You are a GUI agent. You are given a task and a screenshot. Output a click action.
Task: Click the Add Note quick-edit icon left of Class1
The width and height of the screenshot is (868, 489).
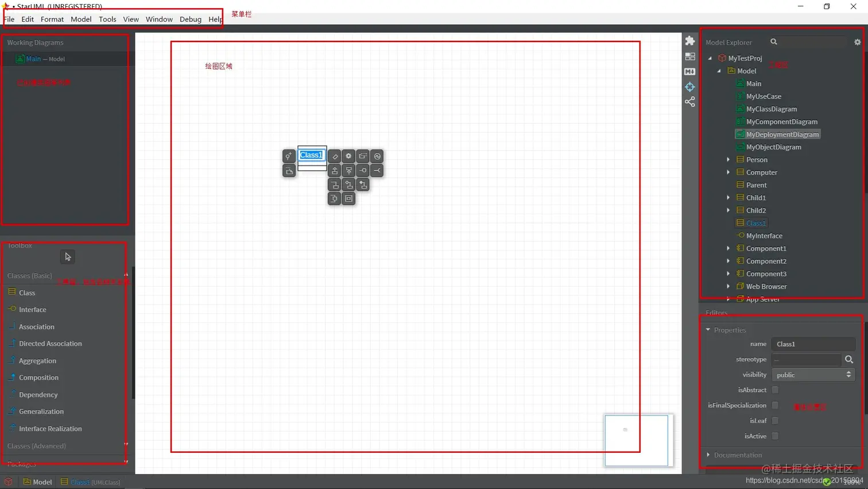click(289, 171)
